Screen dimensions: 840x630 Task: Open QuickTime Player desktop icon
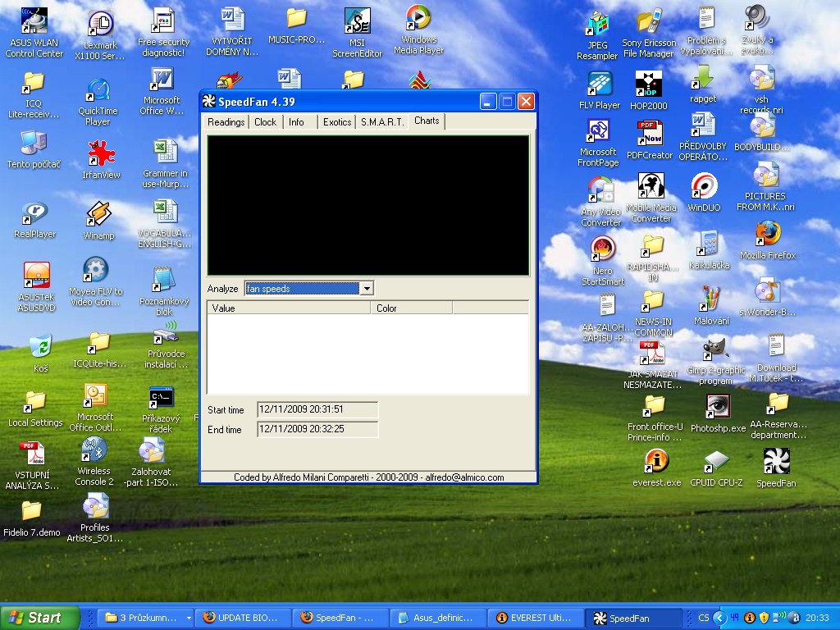point(98,102)
